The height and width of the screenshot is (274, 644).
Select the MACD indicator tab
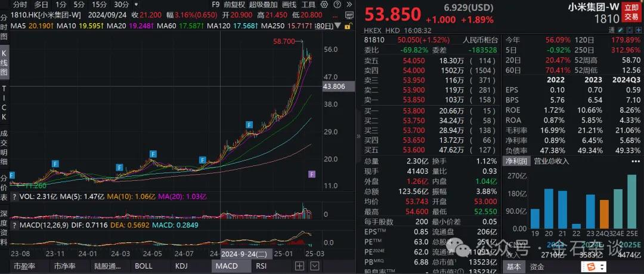pos(227,266)
